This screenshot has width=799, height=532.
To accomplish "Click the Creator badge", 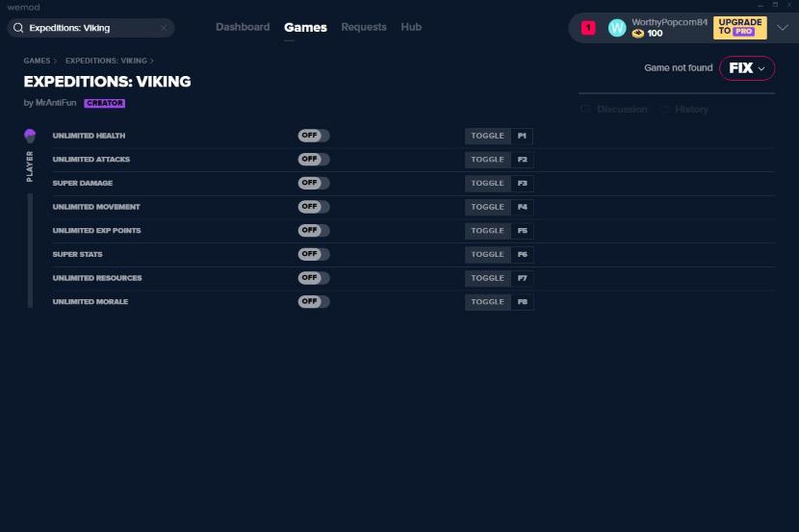I will (105, 103).
